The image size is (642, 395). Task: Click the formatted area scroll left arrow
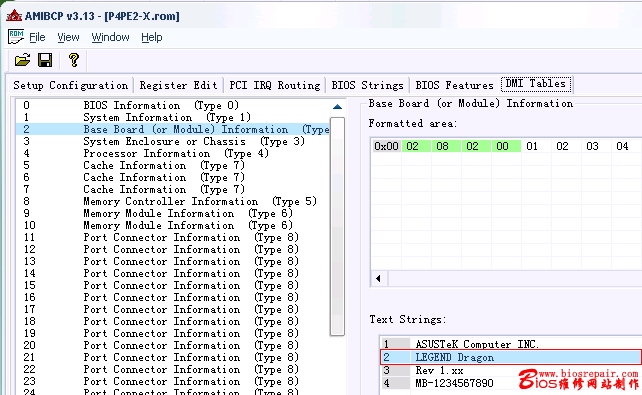coord(379,279)
